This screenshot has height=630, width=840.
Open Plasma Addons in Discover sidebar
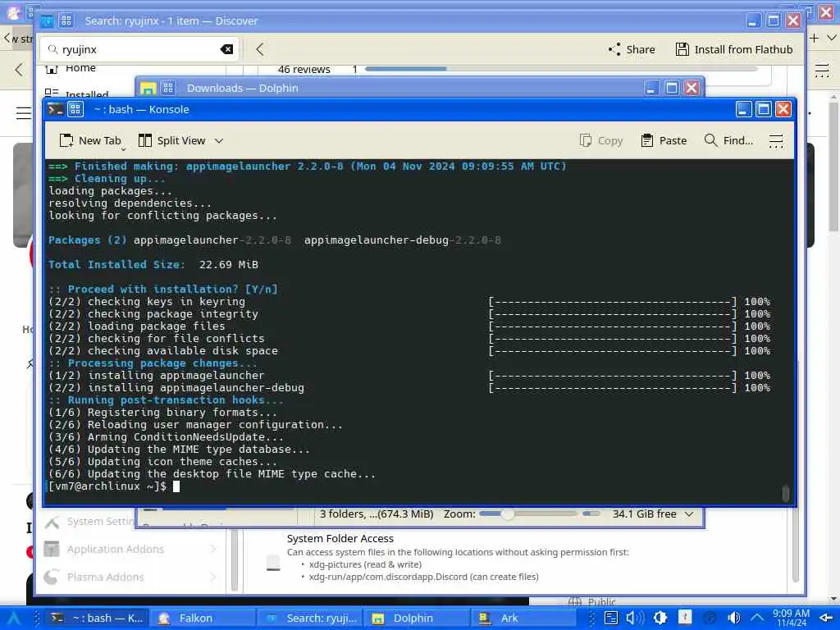coord(131,577)
